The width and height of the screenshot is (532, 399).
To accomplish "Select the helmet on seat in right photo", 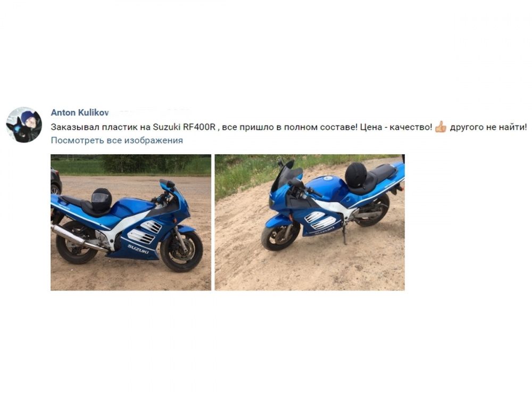I will point(355,175).
